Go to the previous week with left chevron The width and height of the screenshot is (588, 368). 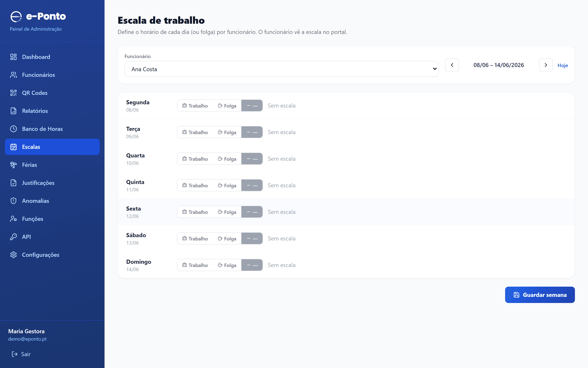(x=452, y=65)
